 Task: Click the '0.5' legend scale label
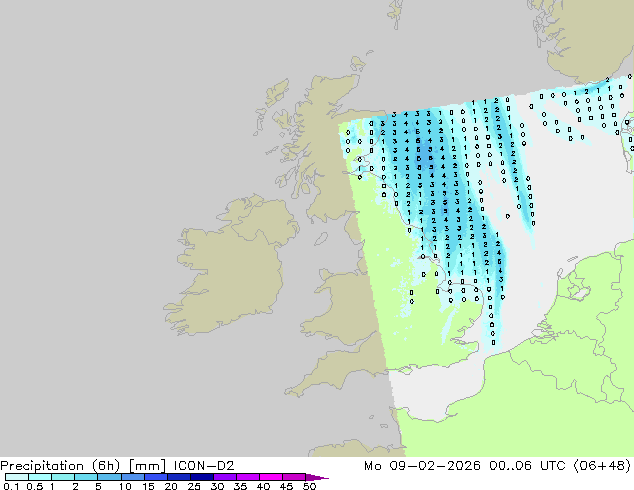tap(34, 486)
